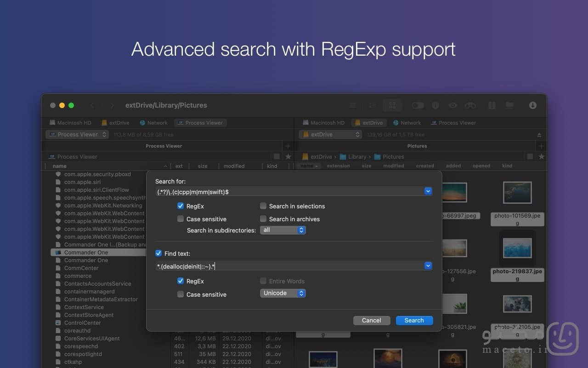Image resolution: width=588 pixels, height=368 pixels.
Task: Open the Search for history dropdown arrow
Action: pyautogui.click(x=428, y=191)
